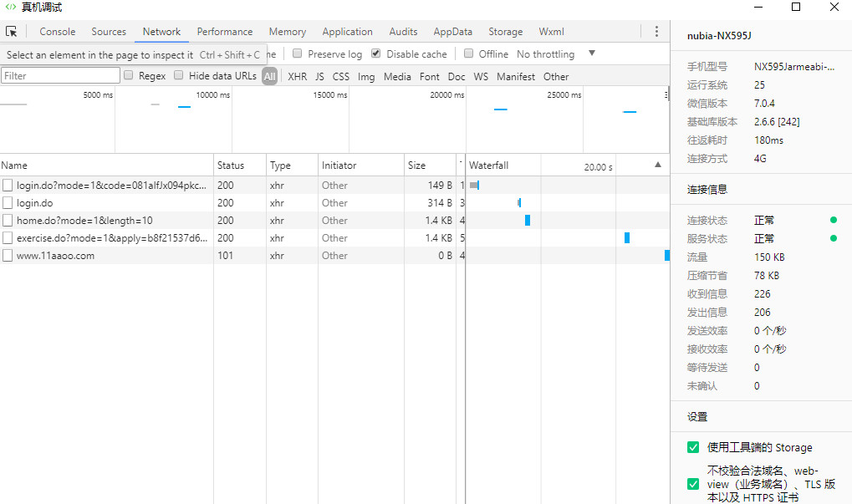Sort by the Initiator column header
The height and width of the screenshot is (504, 852).
[x=361, y=165]
